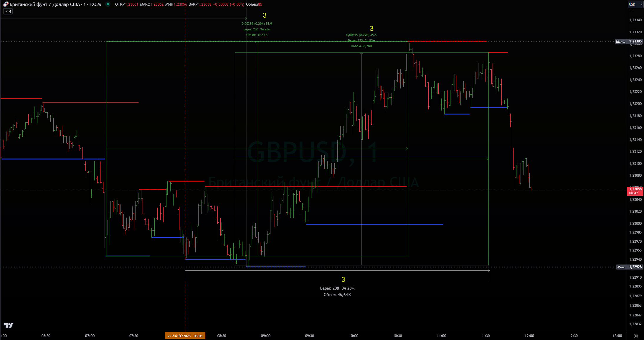Screen dimensions: 644x340
Task: Click the orange date label чт 23/01/2025 08:05
Action: pos(185,336)
